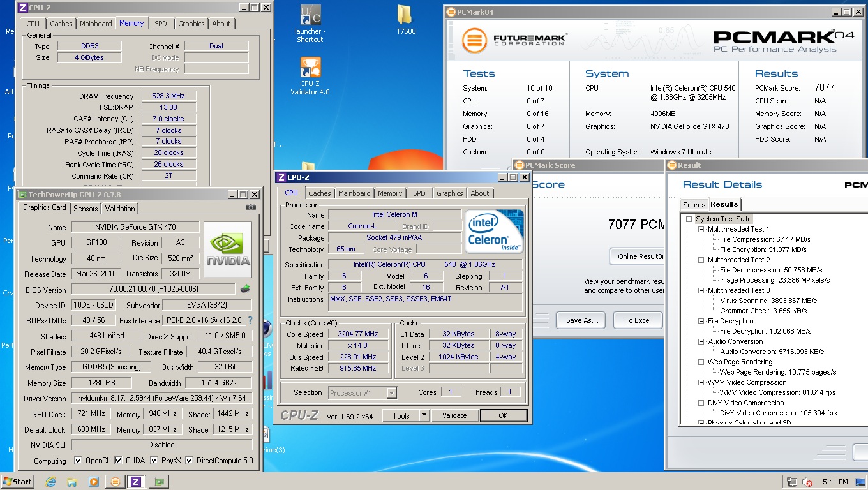Click the muted volume icon in the tray
The height and width of the screenshot is (490, 868).
pyautogui.click(x=807, y=482)
